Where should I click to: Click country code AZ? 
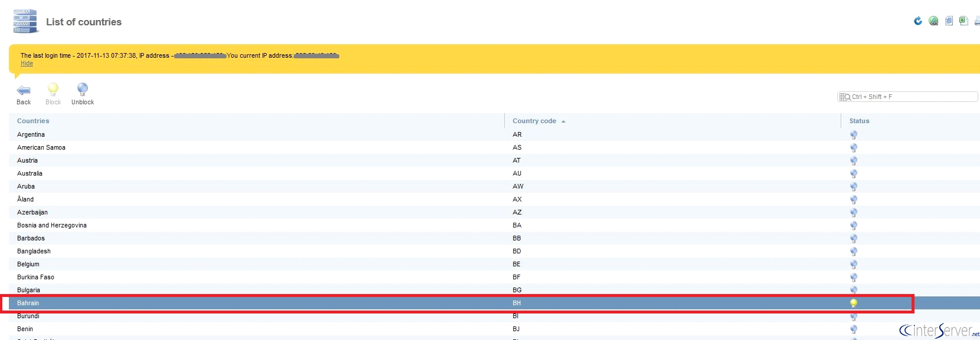point(517,212)
